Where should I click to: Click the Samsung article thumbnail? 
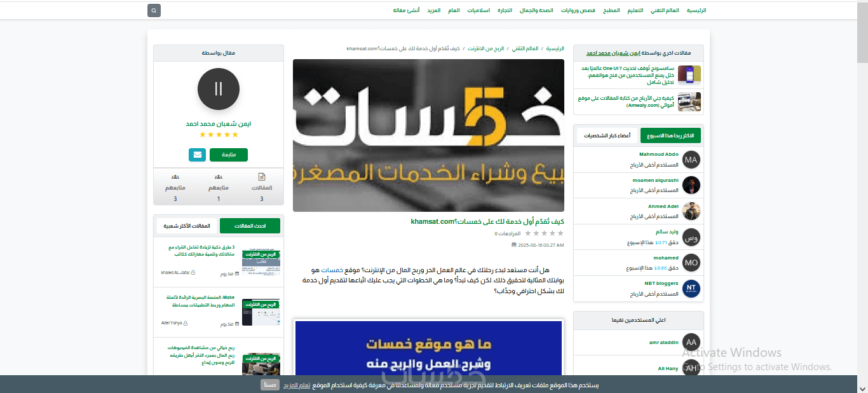[x=689, y=76]
